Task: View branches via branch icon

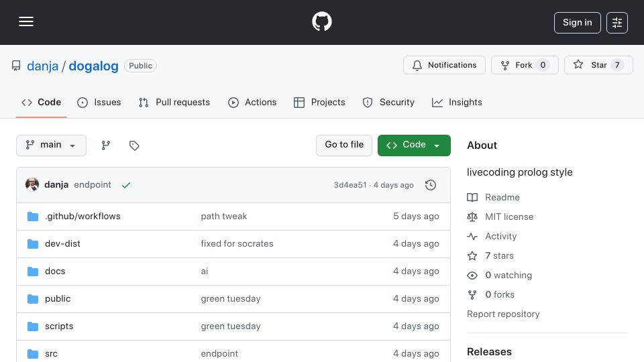Action: (x=106, y=145)
